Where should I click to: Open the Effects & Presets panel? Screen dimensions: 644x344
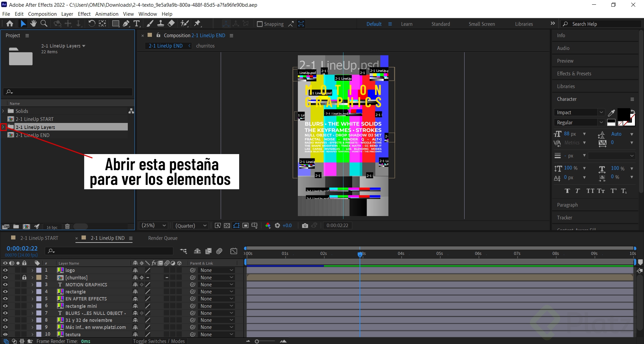click(x=574, y=73)
